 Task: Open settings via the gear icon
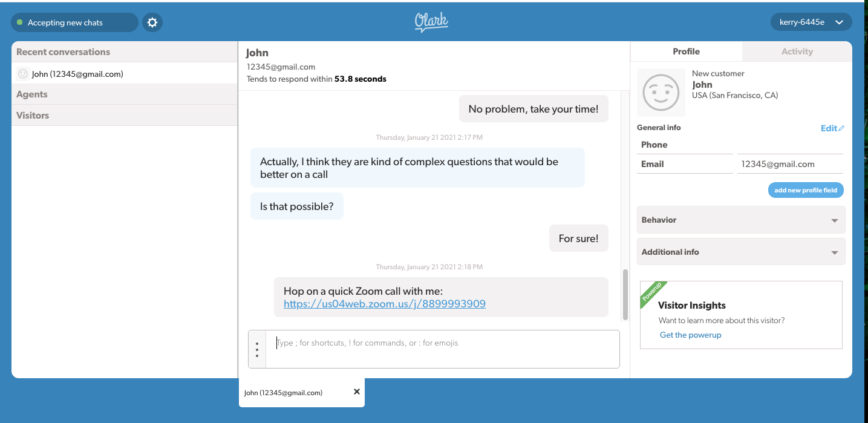(152, 22)
